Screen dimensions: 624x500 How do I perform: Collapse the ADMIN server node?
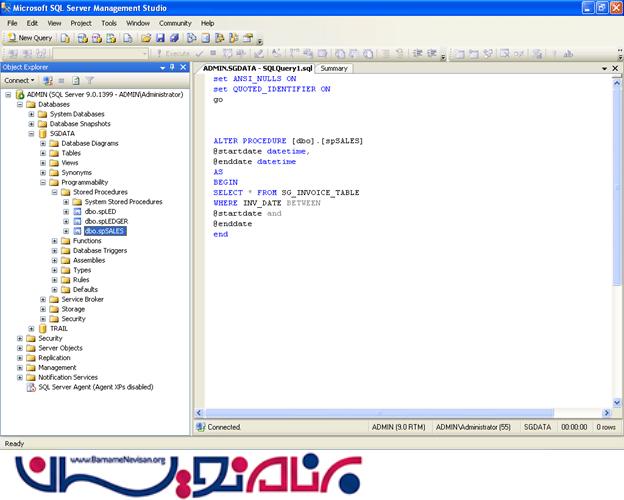pyautogui.click(x=8, y=95)
